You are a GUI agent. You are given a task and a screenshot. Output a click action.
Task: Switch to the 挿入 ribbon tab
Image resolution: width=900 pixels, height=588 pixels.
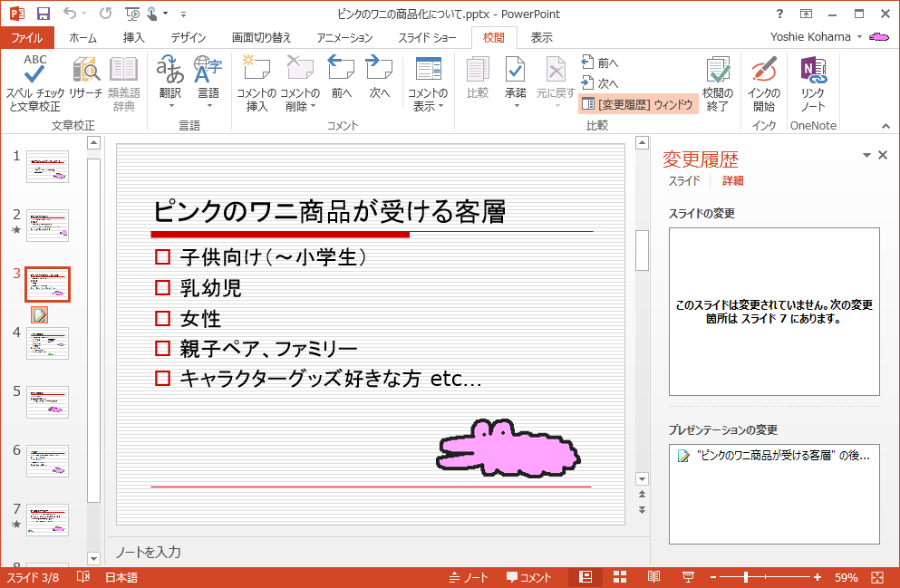click(x=133, y=38)
